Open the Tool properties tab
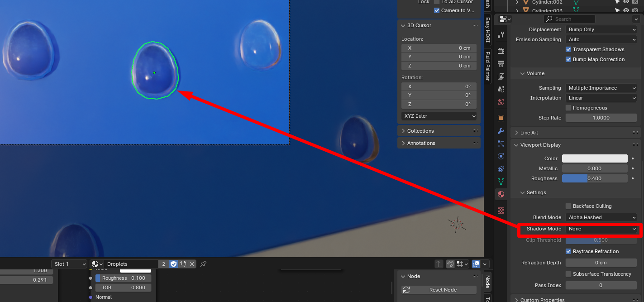The height and width of the screenshot is (302, 644). point(501,35)
